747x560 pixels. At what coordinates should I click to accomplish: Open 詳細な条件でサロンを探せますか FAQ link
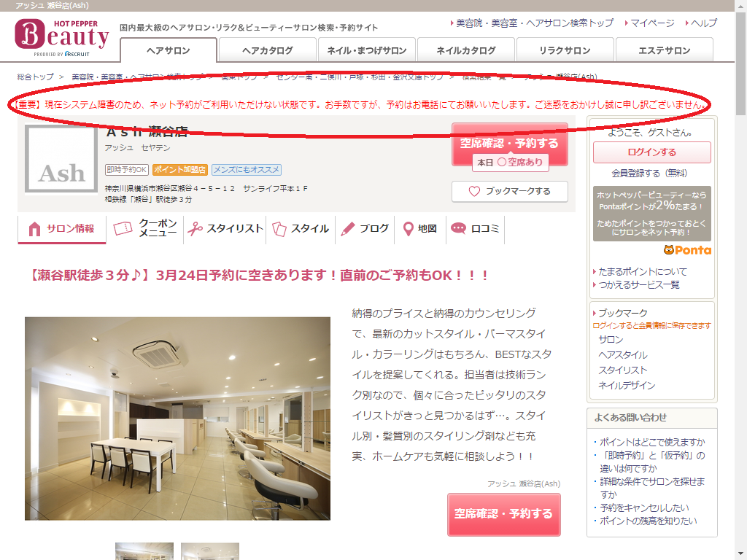tap(652, 488)
